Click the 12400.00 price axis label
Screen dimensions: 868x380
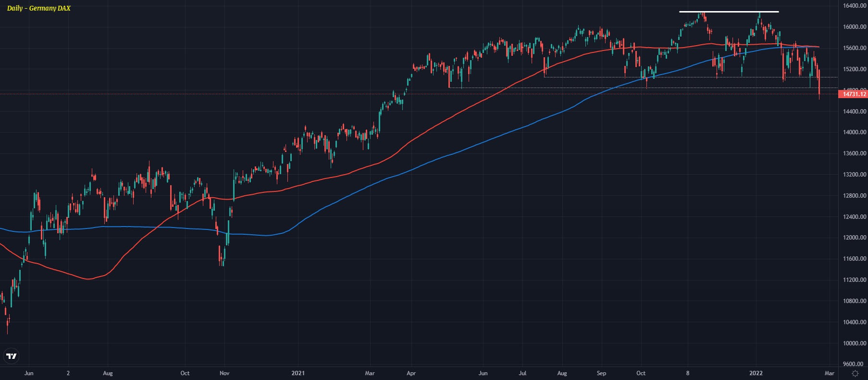855,217
